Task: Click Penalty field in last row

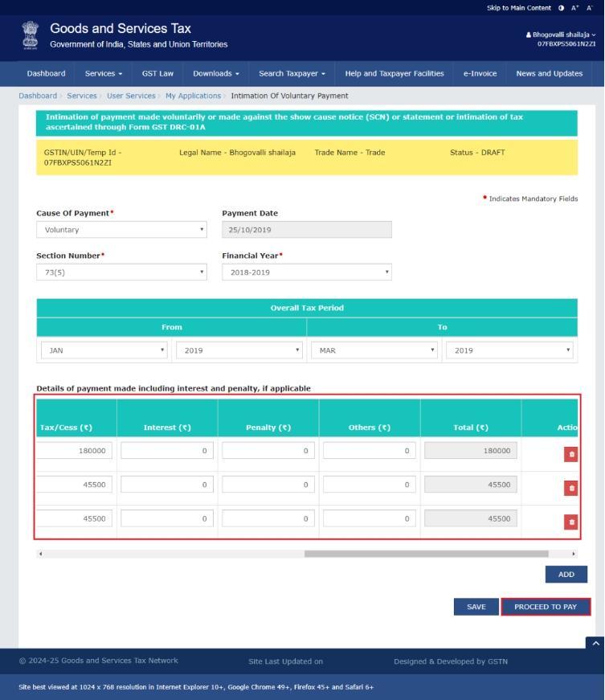Action: [x=268, y=518]
